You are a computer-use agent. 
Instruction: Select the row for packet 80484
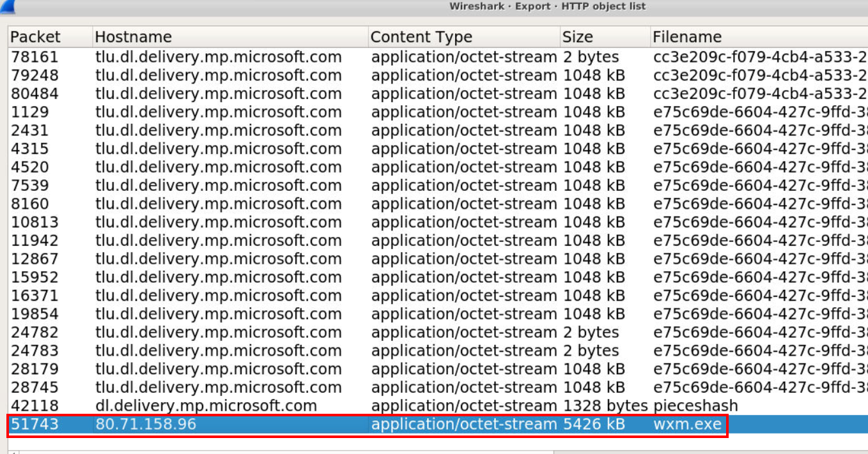[438, 94]
